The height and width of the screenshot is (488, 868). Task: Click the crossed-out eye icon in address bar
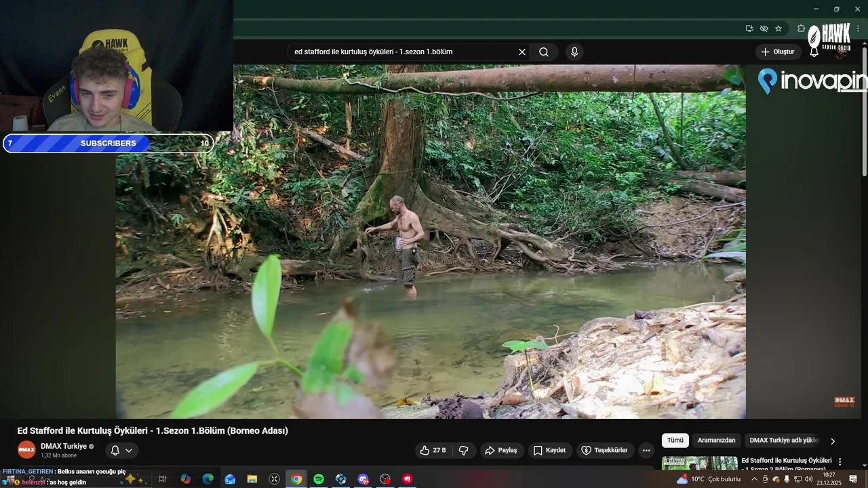(764, 28)
